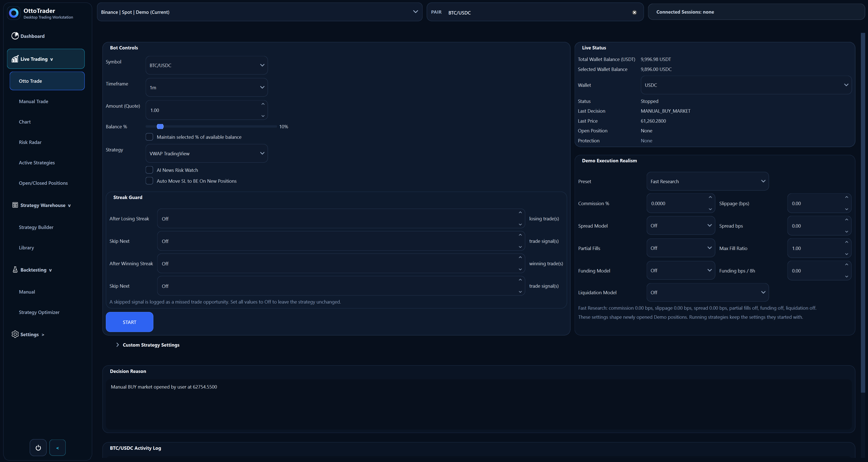This screenshot has width=868, height=462.
Task: Open Risk Radar
Action: click(x=30, y=142)
